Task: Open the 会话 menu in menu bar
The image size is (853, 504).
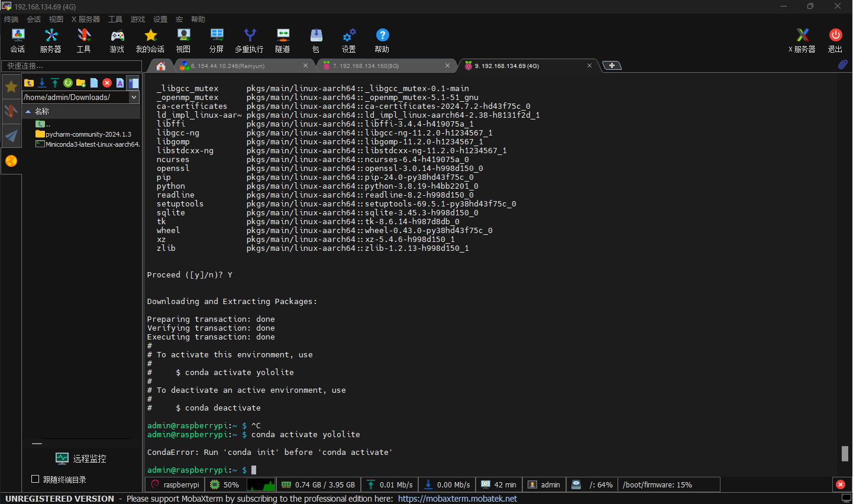Action: (34, 20)
